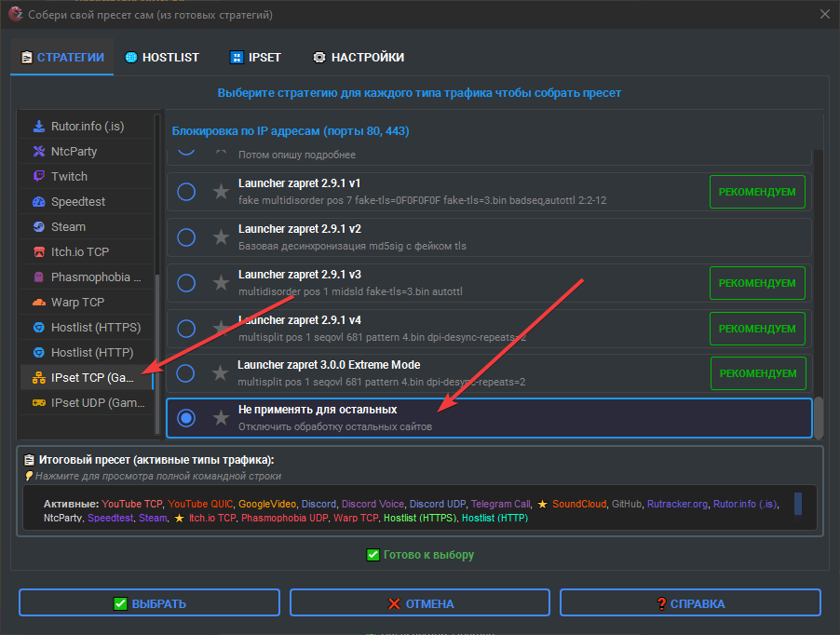
Task: Click the Phasmophobia ghost icon
Action: [39, 277]
